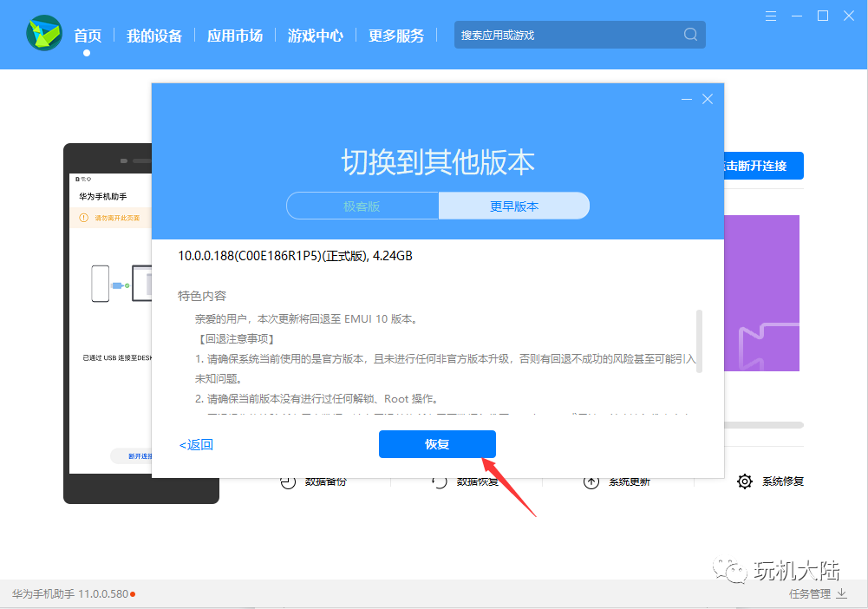This screenshot has height=609, width=868.
Task: Close the 切换到其他版本 dialog
Action: [708, 99]
